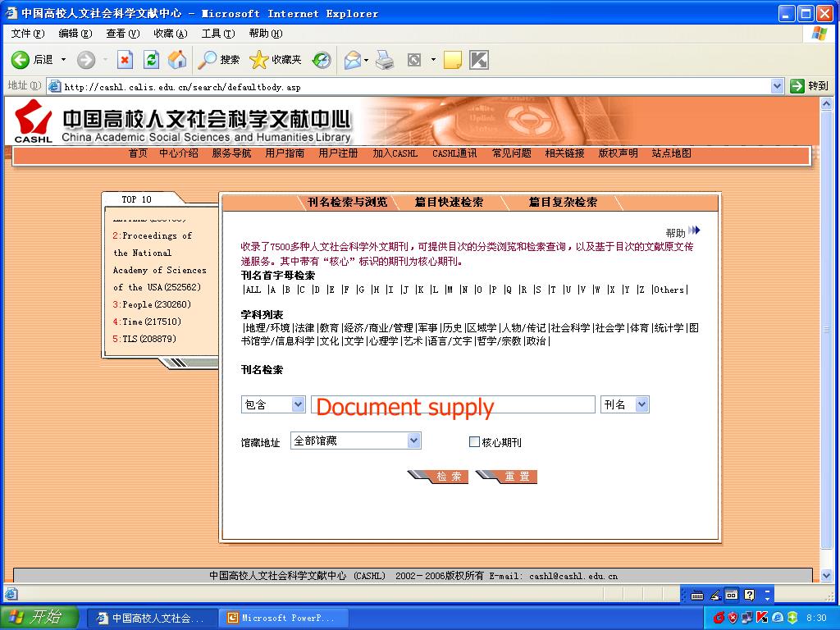Screen dimensions: 840x630
Task: Click the IME help question icon
Action: (750, 595)
